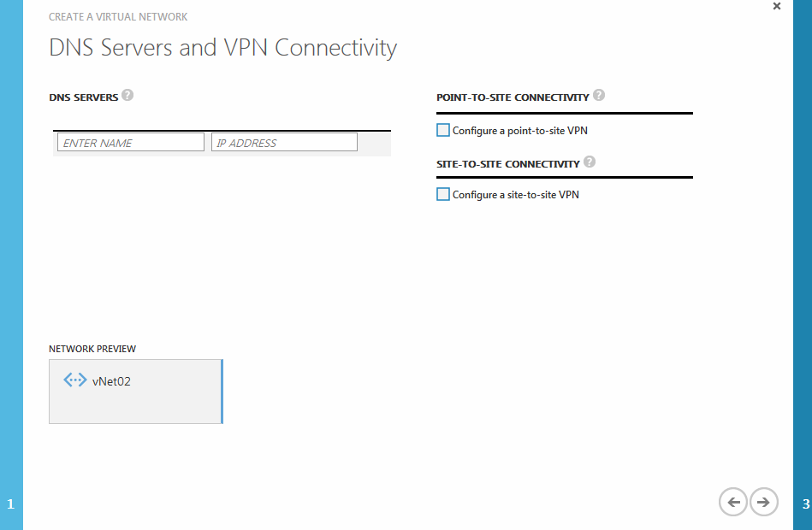Viewport: 812px width, 530px height.
Task: Jump to wizard step 3 on right bar
Action: (x=805, y=504)
